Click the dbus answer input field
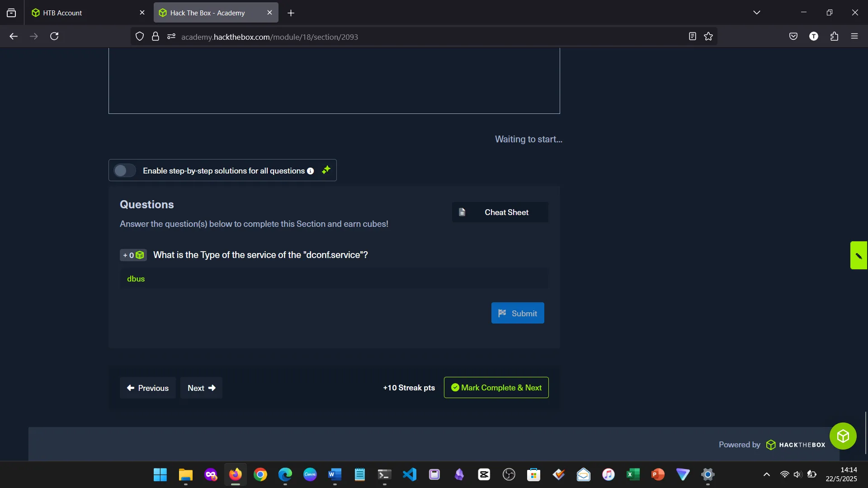The image size is (868, 488). (x=334, y=279)
